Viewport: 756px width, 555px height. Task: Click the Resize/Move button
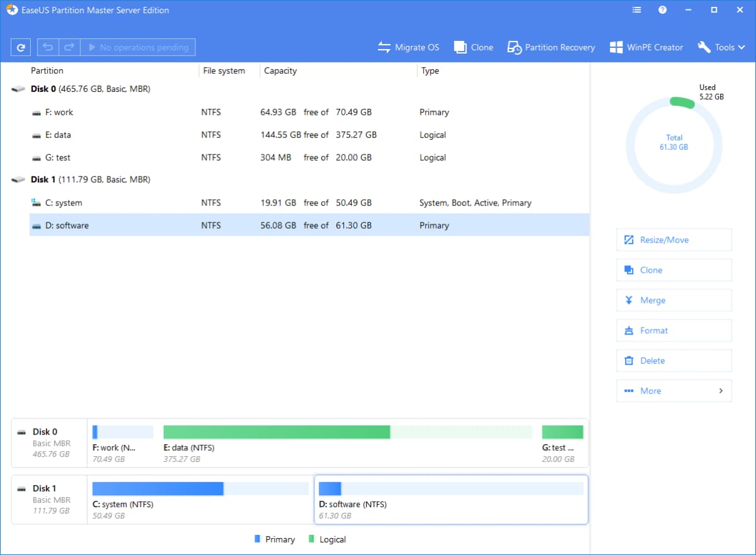pos(674,240)
